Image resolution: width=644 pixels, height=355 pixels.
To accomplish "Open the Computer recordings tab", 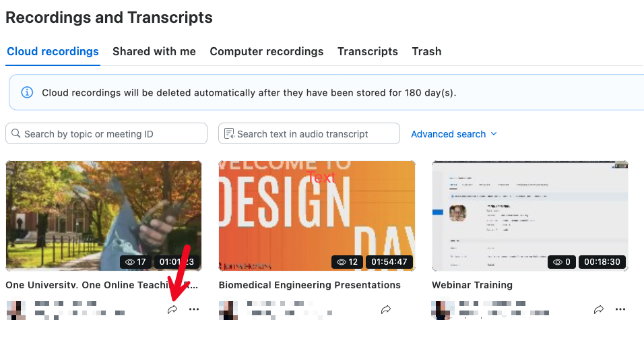I will click(267, 51).
